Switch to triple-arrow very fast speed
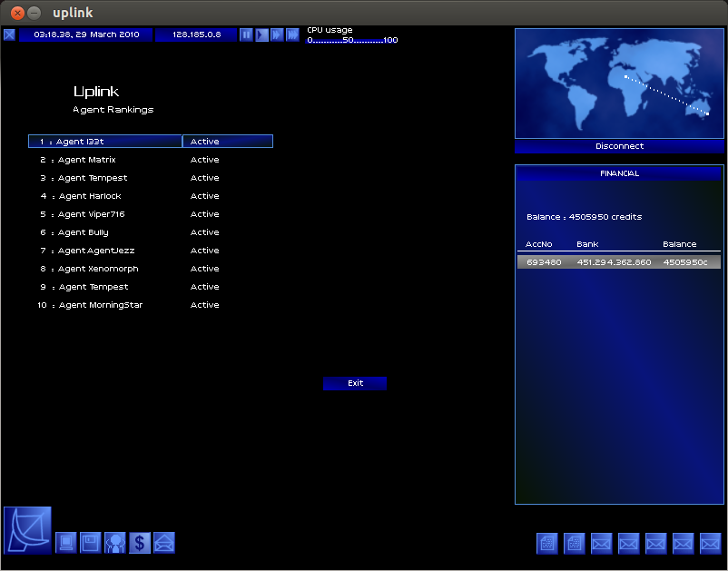Image resolution: width=728 pixels, height=571 pixels. coord(292,34)
